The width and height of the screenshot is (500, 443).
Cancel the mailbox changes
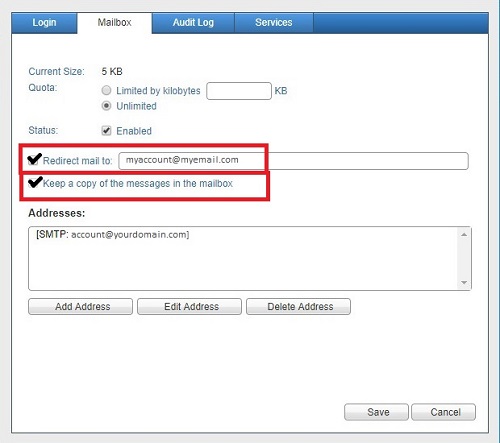(x=444, y=412)
